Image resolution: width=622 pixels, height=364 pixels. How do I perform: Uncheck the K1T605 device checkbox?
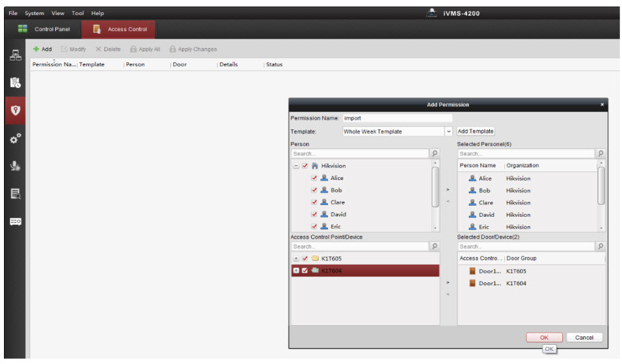[305, 259]
